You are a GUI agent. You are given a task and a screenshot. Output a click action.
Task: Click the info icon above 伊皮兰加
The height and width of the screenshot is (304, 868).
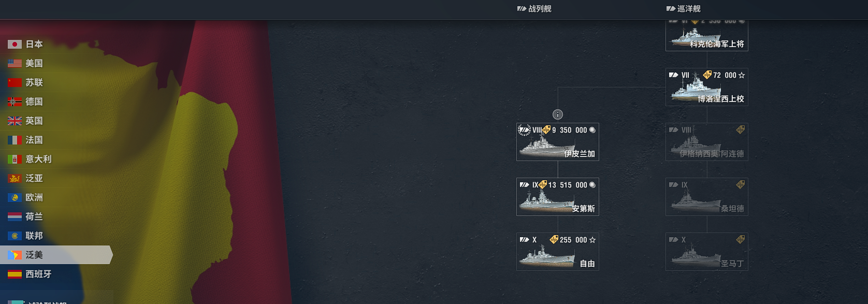pyautogui.click(x=558, y=114)
